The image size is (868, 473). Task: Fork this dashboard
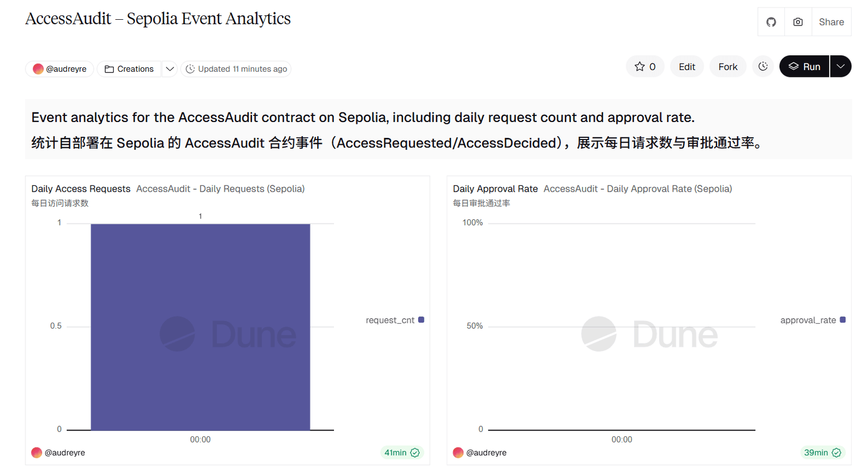click(x=727, y=66)
